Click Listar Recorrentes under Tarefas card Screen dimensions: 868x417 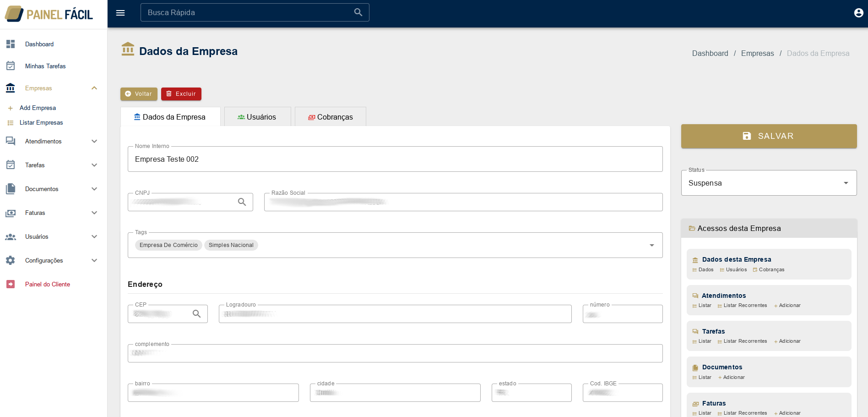coord(745,341)
